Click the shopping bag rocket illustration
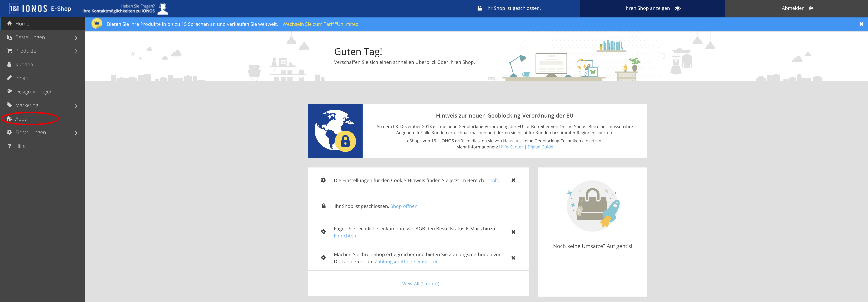The height and width of the screenshot is (302, 868). click(592, 206)
